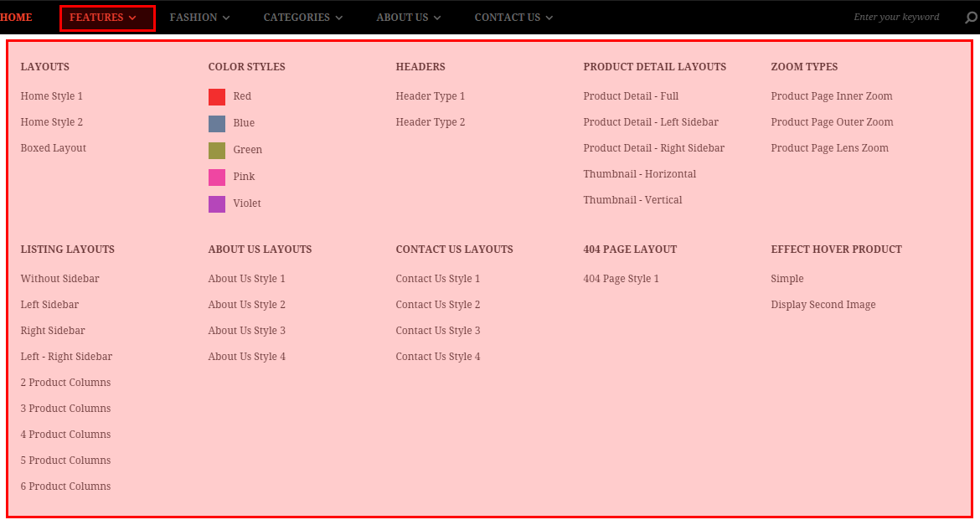Select 2 Product Columns layout
The image size is (980, 525).
click(x=65, y=383)
